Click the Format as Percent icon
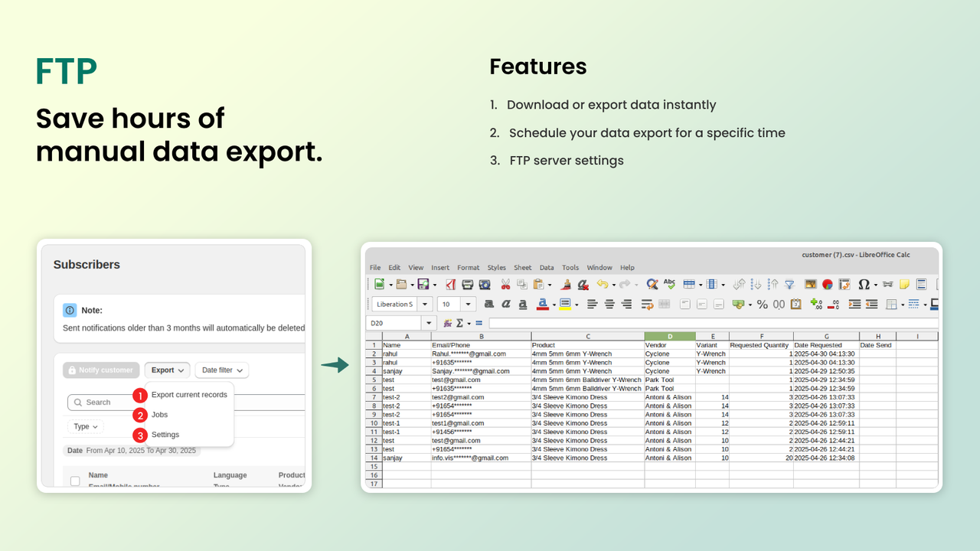This screenshot has height=551, width=980. click(x=762, y=304)
